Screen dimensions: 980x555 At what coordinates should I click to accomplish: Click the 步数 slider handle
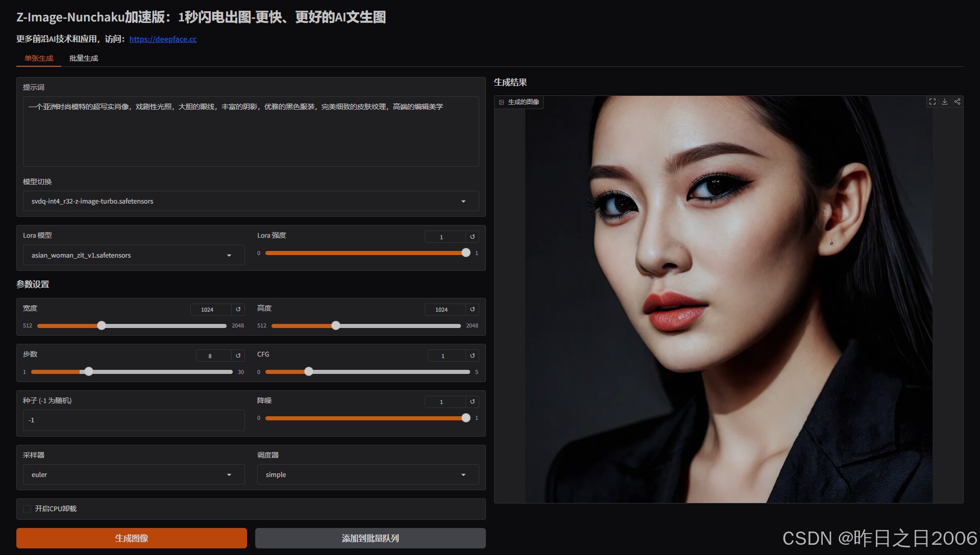89,372
